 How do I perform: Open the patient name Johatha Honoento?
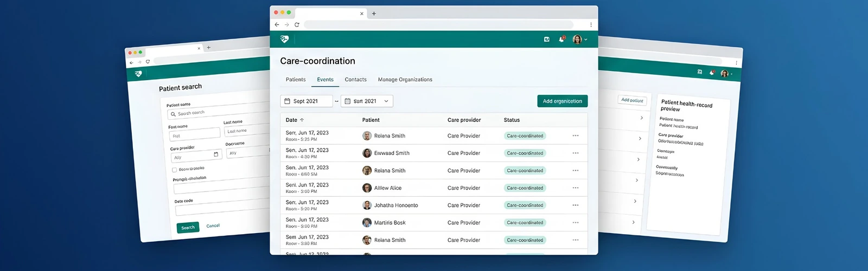pos(396,205)
